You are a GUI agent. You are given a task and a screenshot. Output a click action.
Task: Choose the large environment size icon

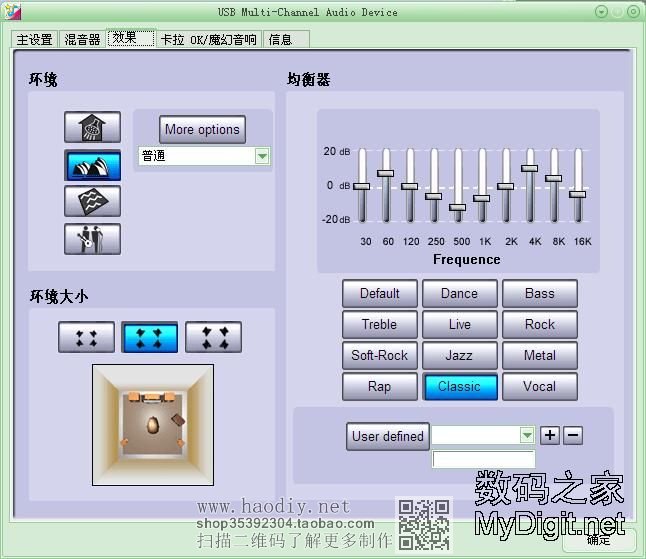point(213,337)
